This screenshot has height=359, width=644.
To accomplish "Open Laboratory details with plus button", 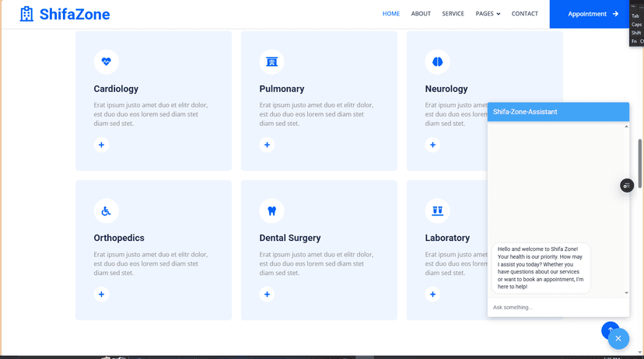I will click(x=432, y=295).
